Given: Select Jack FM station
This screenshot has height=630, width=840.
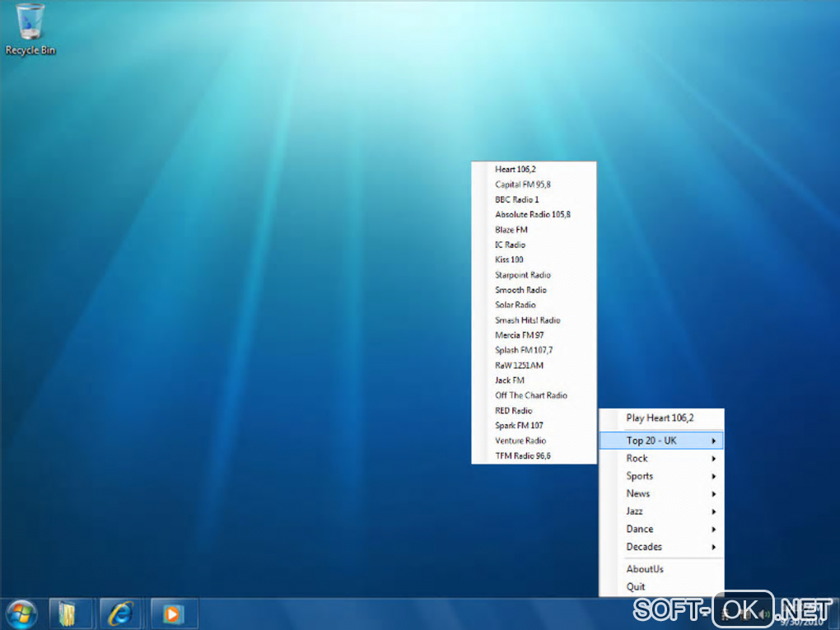Looking at the screenshot, I should point(534,380).
